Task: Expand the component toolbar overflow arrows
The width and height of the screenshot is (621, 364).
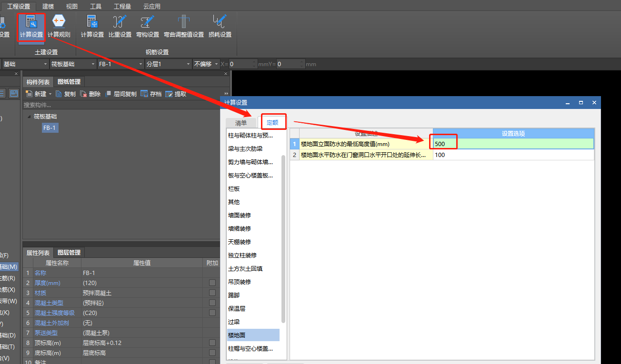Action: coord(226,94)
